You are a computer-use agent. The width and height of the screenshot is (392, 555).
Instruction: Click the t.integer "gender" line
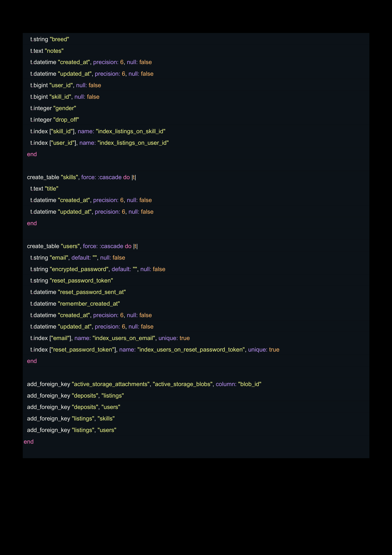(53, 108)
